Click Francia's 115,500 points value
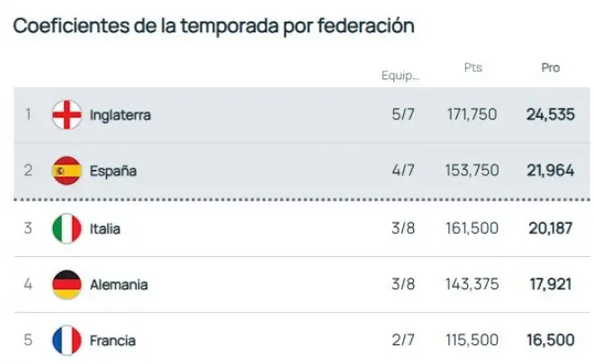 [472, 341]
